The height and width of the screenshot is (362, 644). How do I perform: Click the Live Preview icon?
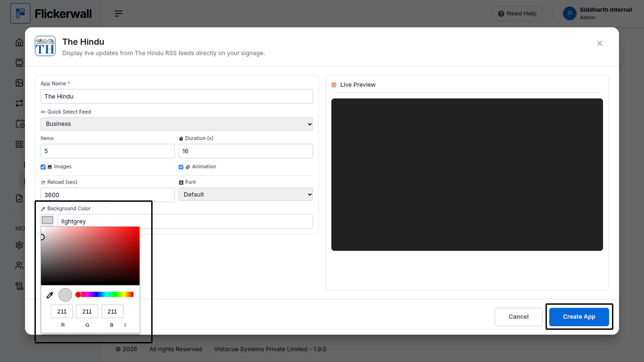pos(334,85)
